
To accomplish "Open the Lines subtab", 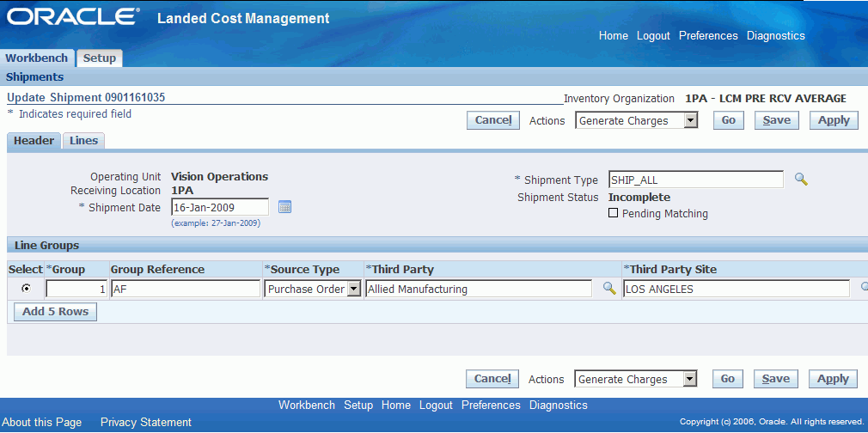I will click(83, 141).
